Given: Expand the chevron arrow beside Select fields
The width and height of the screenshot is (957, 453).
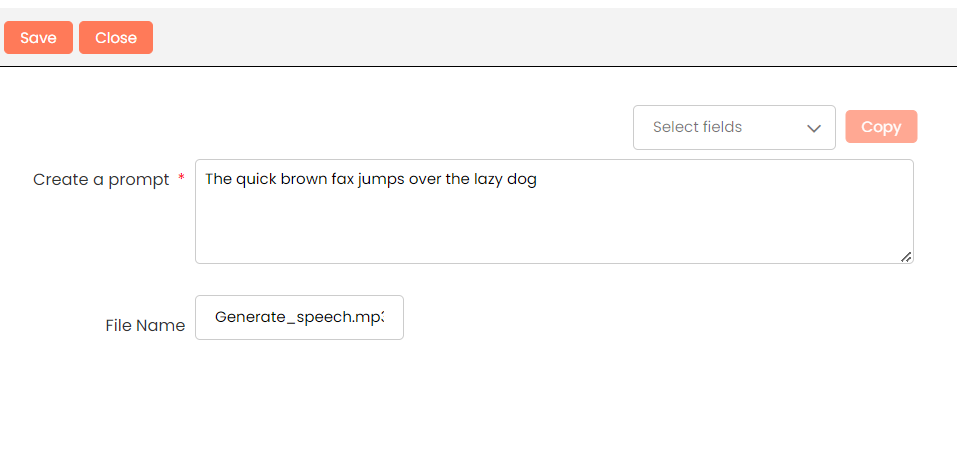Looking at the screenshot, I should (x=813, y=128).
